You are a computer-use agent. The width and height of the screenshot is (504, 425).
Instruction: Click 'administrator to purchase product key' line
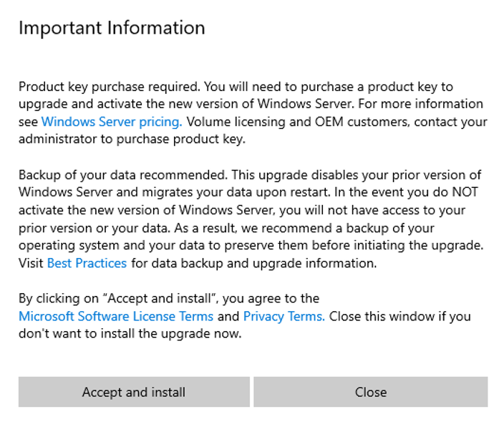[x=132, y=139]
